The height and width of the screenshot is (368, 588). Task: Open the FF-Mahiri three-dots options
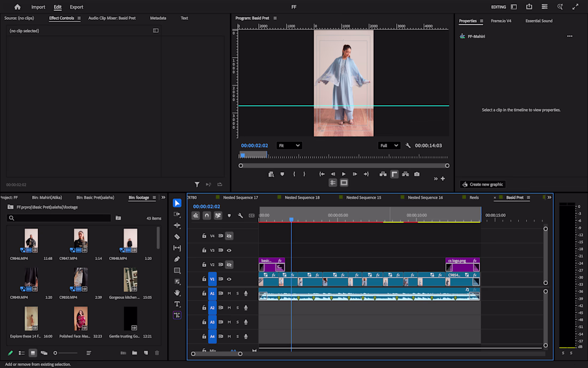click(x=570, y=36)
